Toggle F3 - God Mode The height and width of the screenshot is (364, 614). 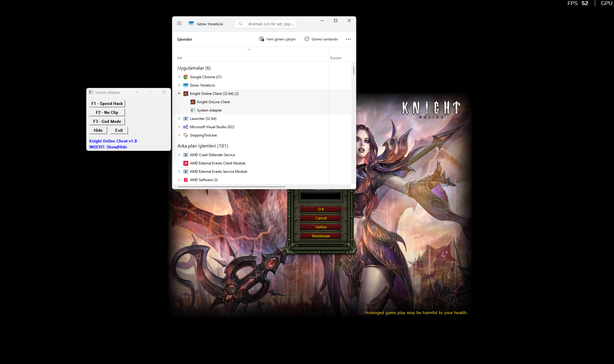(x=107, y=121)
